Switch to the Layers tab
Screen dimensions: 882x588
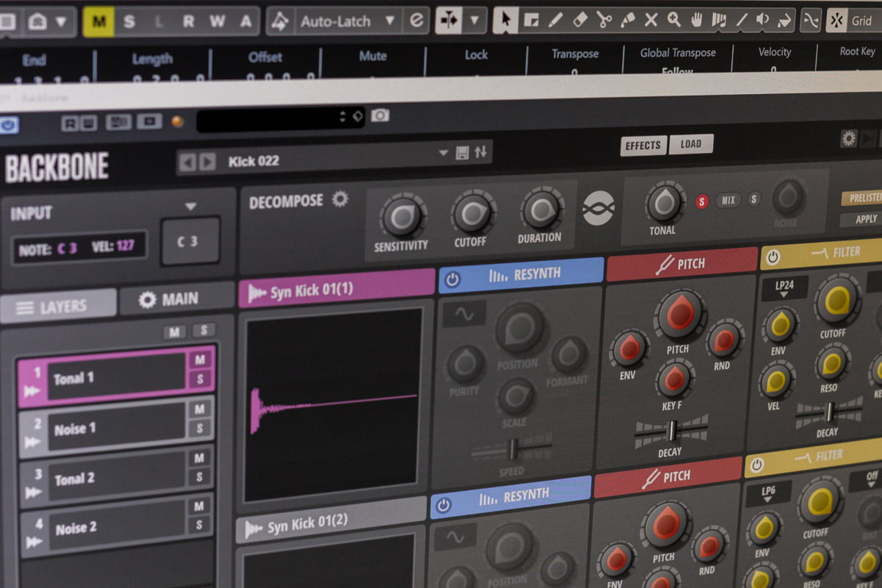tap(59, 306)
